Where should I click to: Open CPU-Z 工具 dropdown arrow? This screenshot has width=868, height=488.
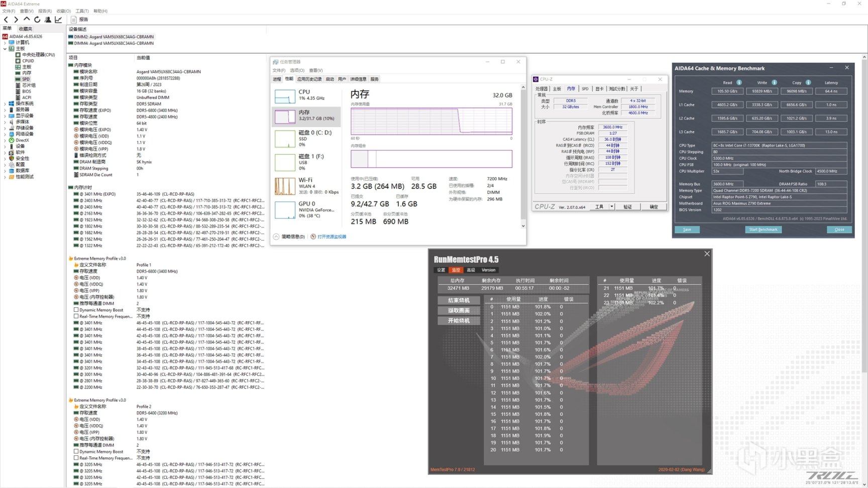pos(611,206)
